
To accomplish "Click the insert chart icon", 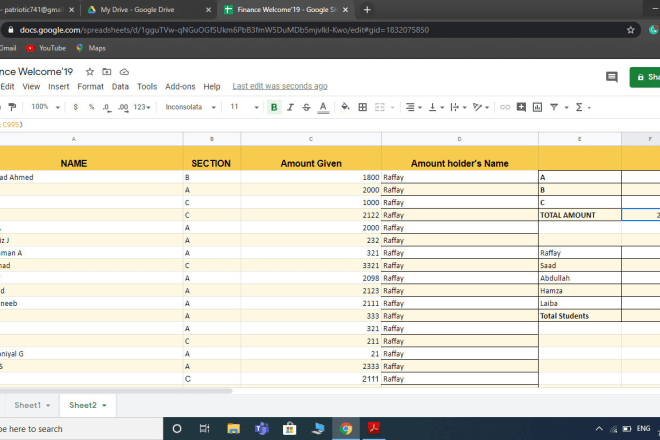I will click(x=535, y=106).
